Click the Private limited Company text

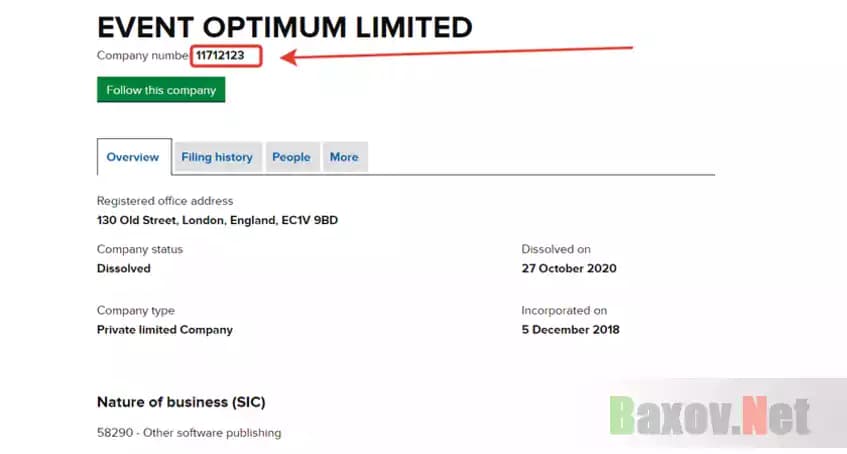pyautogui.click(x=165, y=330)
